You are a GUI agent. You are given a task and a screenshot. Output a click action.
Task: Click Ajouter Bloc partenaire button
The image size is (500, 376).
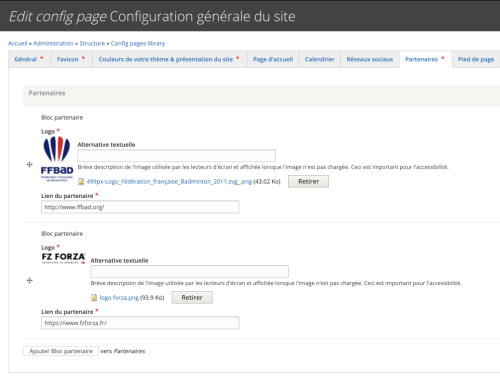[x=61, y=351]
